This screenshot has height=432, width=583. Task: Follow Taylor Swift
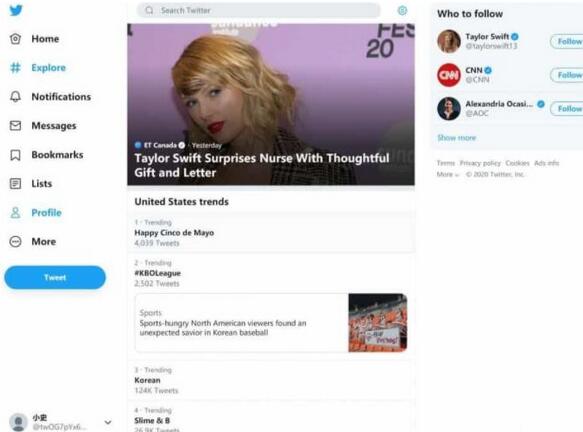click(567, 41)
